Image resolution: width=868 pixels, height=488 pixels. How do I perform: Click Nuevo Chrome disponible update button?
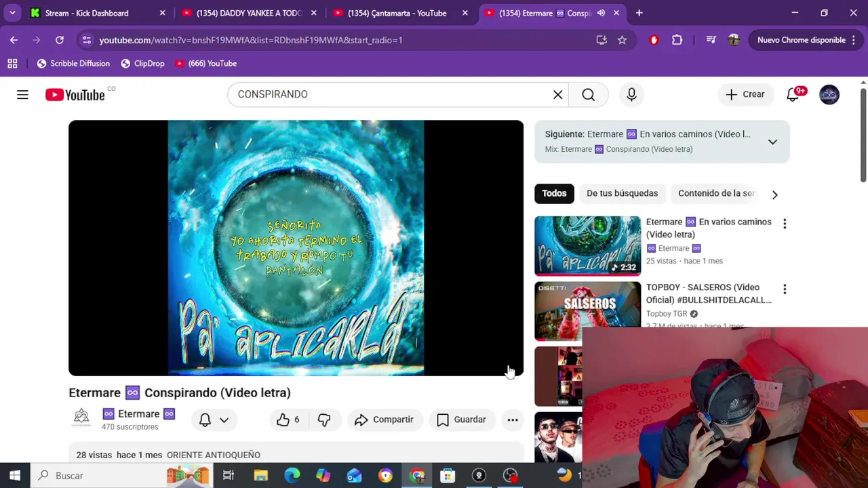pyautogui.click(x=802, y=40)
